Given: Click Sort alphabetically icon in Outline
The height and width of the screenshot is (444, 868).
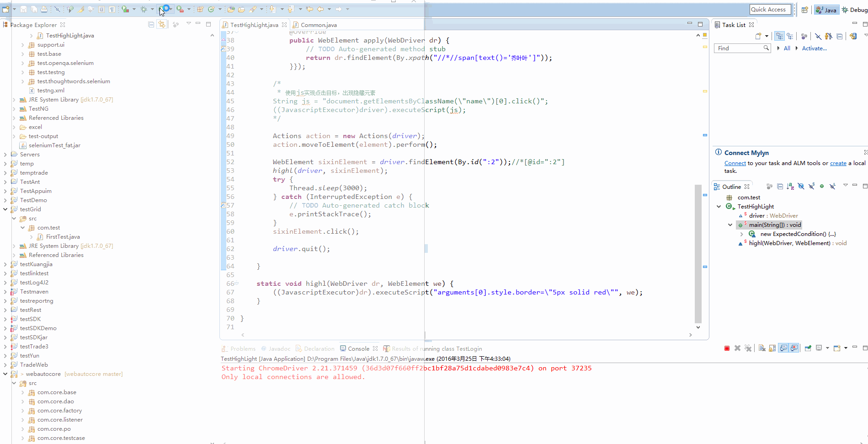Looking at the screenshot, I should tap(790, 187).
